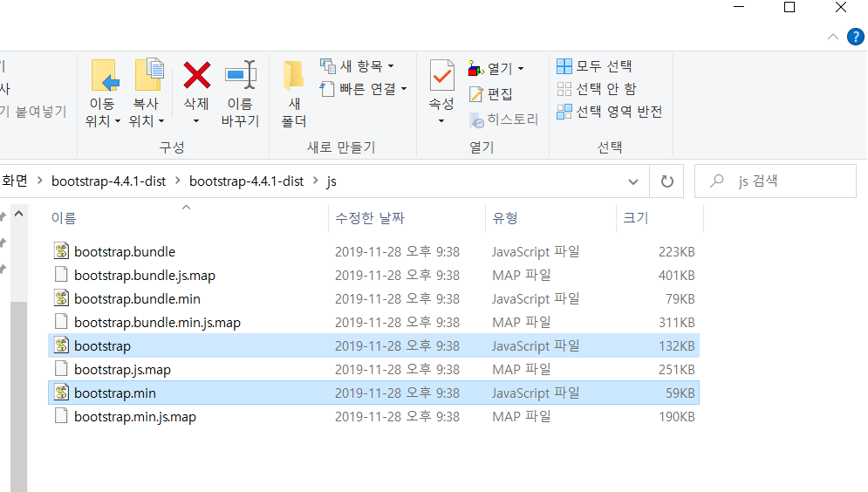
Task: Expand the 열기 dropdown arrow
Action: (x=521, y=69)
